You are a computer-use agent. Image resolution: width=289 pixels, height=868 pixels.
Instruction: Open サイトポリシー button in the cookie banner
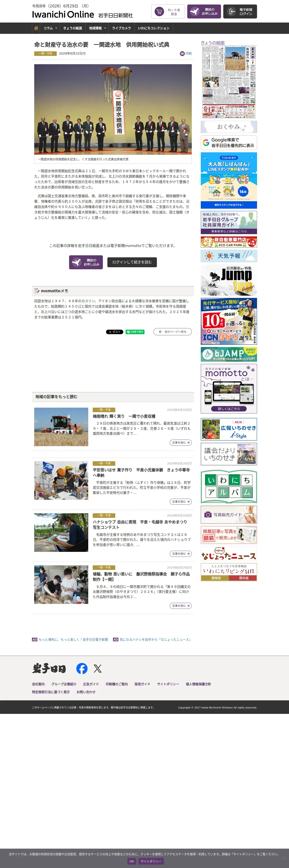pos(151,861)
